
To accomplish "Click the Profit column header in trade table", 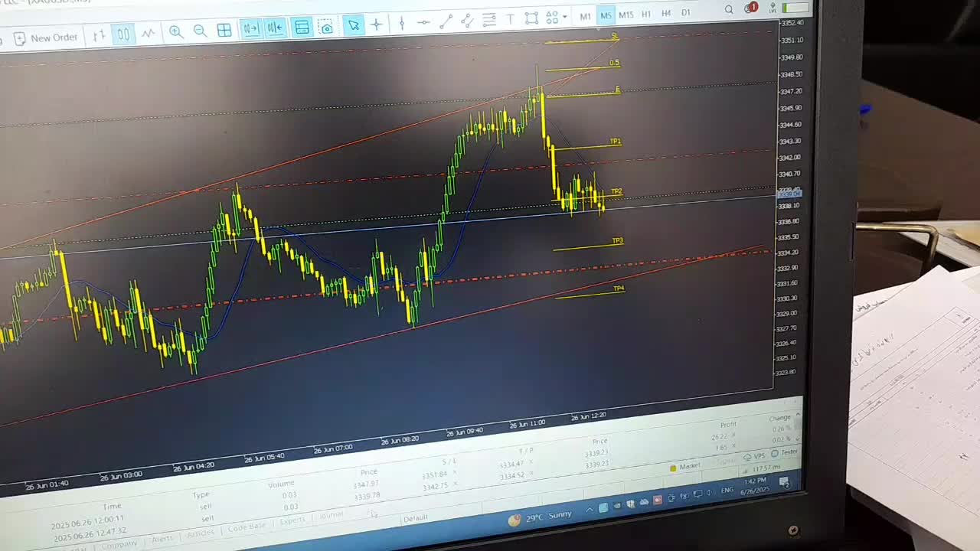I will (x=728, y=424).
